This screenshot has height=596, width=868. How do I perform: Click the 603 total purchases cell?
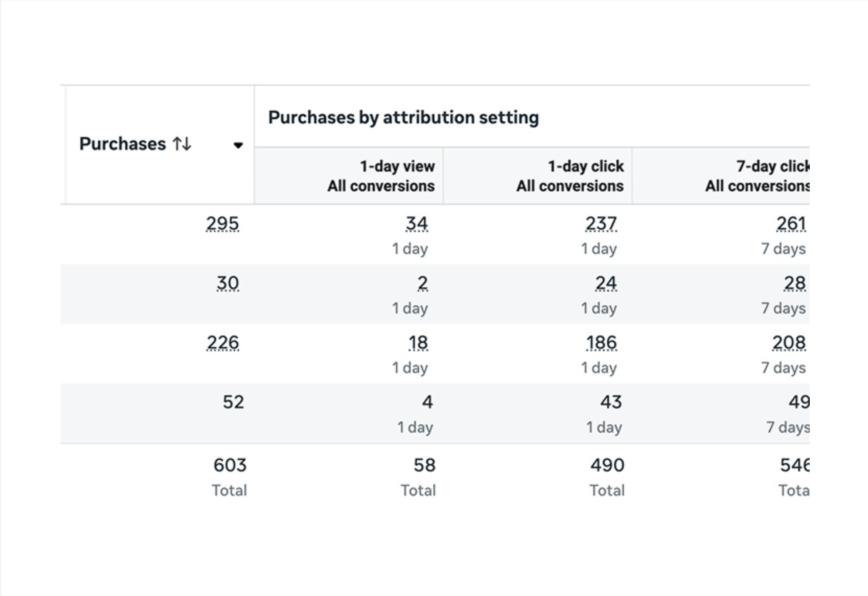[230, 465]
